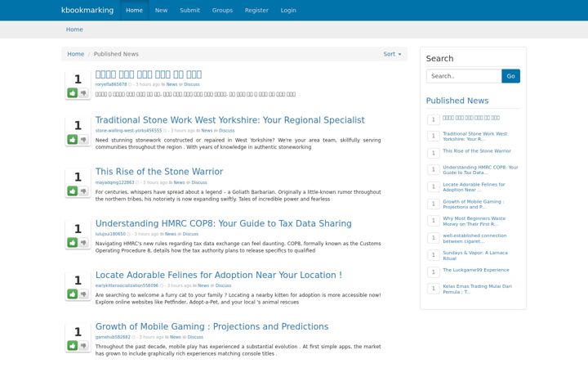Open Growth of Mobile Gaming headline
The height and width of the screenshot is (368, 588).
212,326
